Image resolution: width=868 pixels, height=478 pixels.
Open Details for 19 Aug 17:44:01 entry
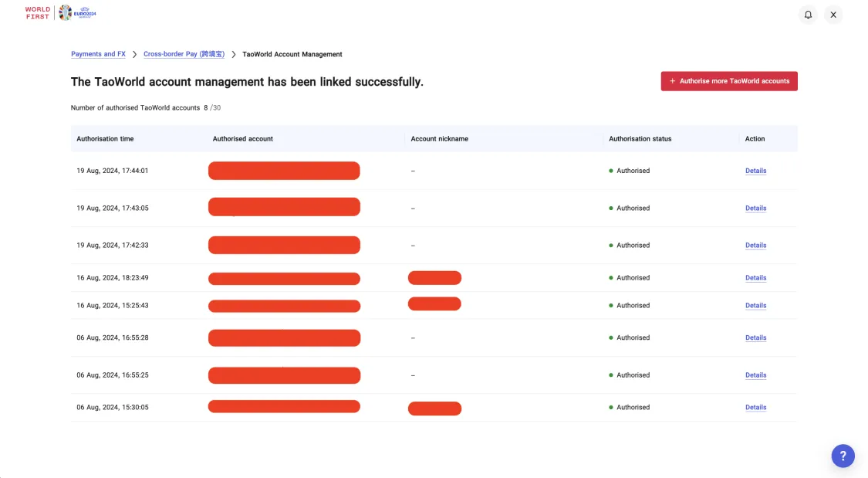pos(755,171)
